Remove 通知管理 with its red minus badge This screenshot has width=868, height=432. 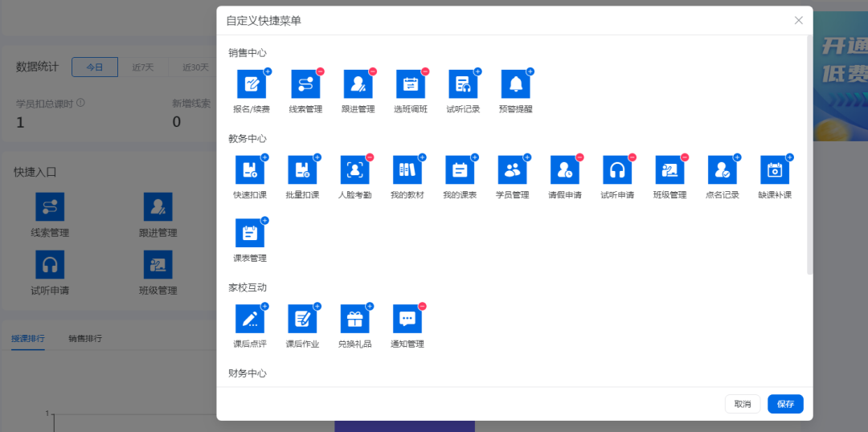(422, 307)
